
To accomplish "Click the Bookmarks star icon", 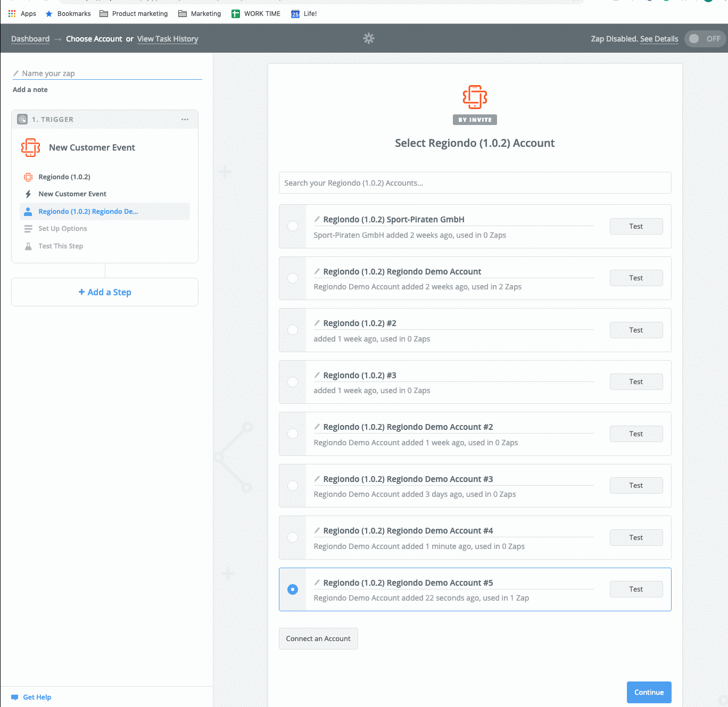I will (49, 14).
